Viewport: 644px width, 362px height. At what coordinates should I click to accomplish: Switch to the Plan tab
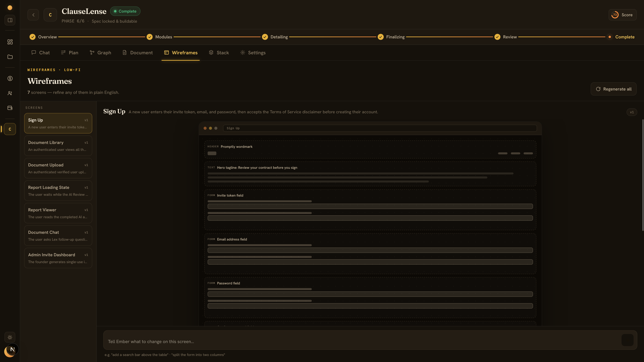[x=69, y=53]
